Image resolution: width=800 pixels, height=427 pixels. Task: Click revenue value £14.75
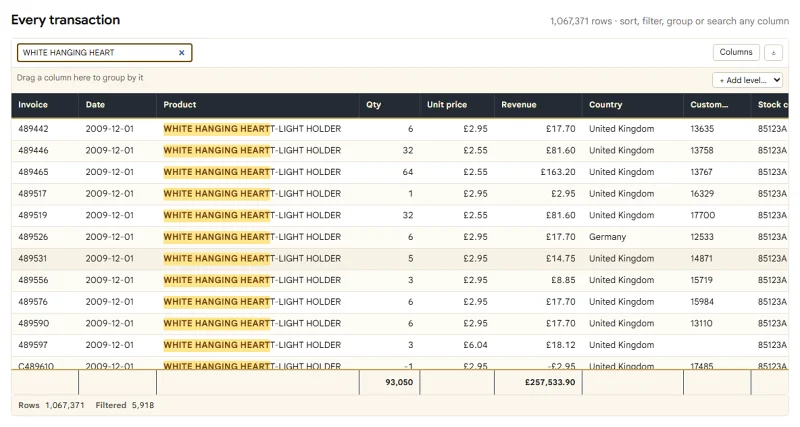[561, 259]
